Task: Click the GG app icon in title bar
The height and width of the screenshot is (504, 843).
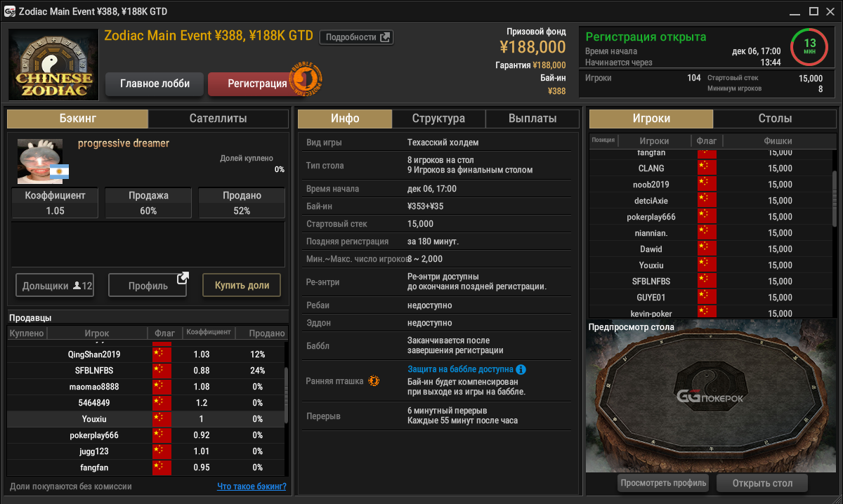Action: [x=10, y=11]
